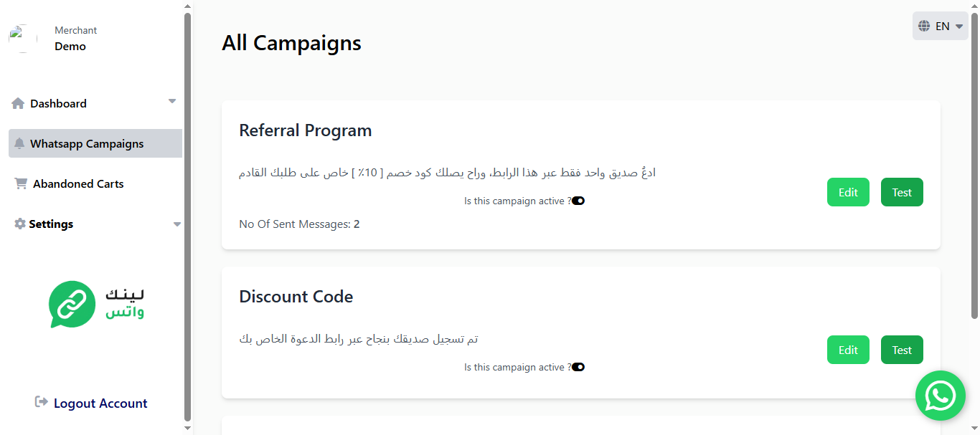Click the bell icon for Whatsapp Campaigns
Image resolution: width=980 pixels, height=435 pixels.
pos(19,143)
